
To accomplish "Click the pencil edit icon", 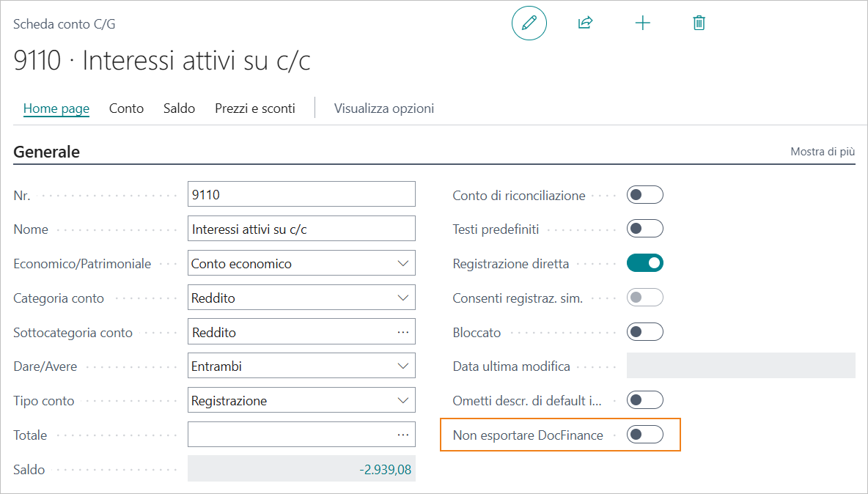I will (529, 23).
